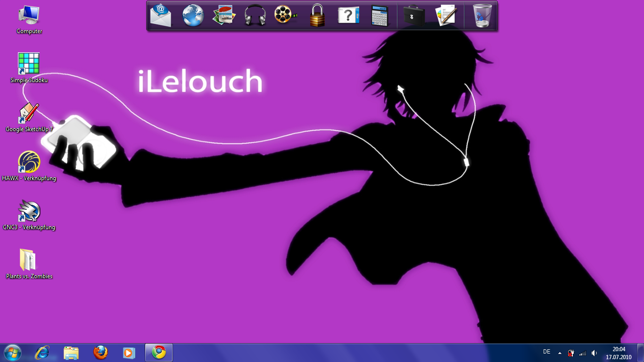
Task: Open the volume speaker control in tray
Action: click(594, 353)
